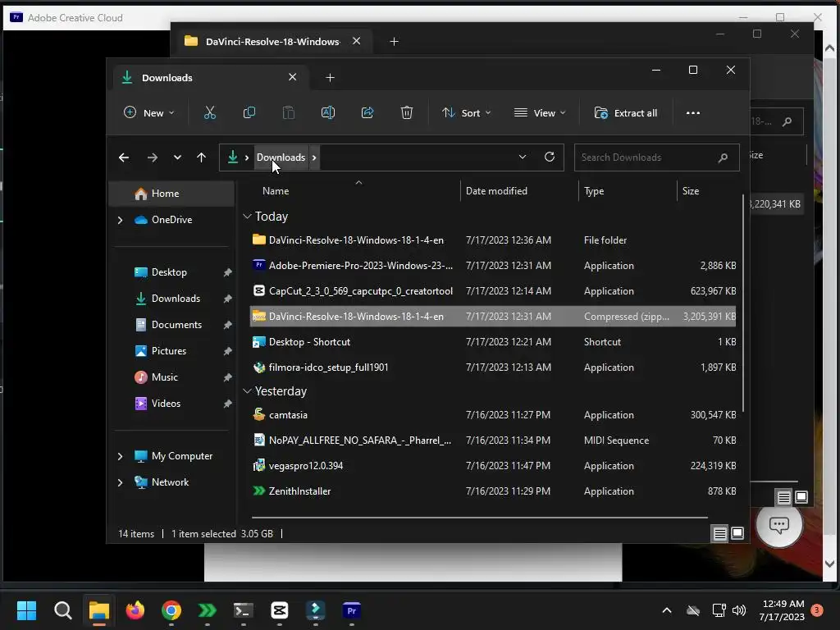
Task: Click the search magnifier in Search Downloads box
Action: tap(723, 157)
